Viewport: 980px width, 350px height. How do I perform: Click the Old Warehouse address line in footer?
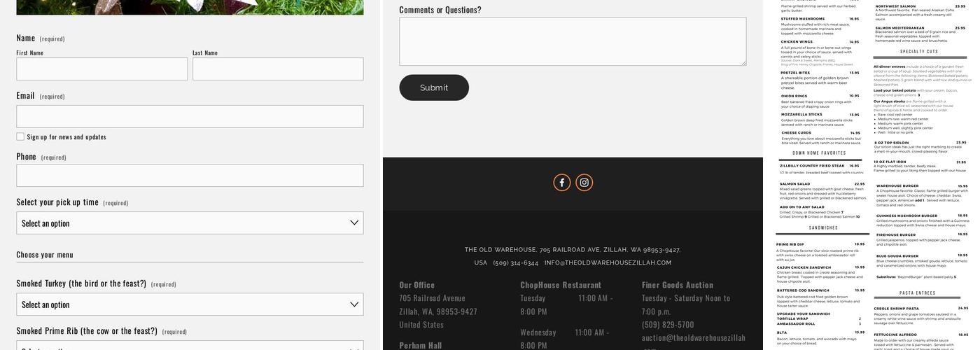pos(572,250)
